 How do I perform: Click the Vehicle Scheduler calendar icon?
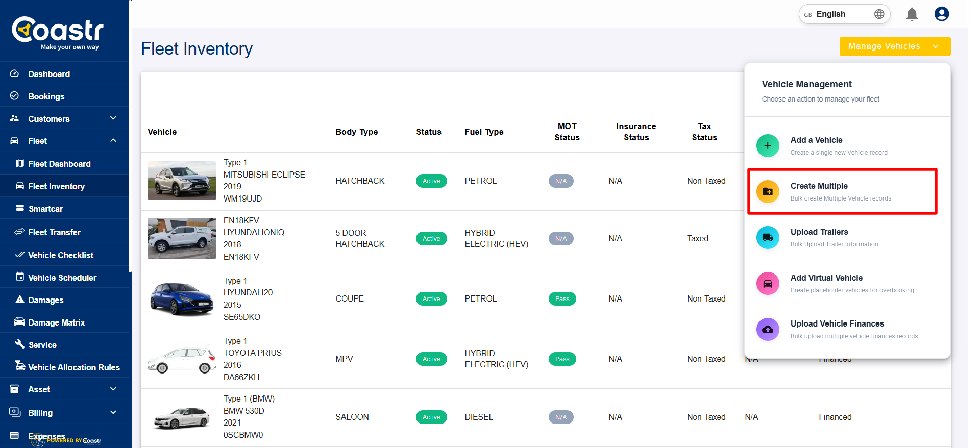click(20, 277)
